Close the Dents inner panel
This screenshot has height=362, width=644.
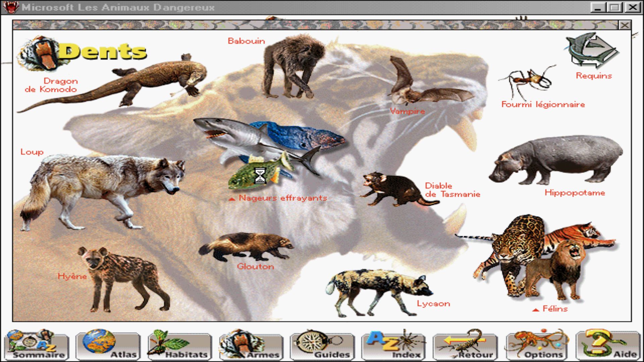click(x=625, y=25)
